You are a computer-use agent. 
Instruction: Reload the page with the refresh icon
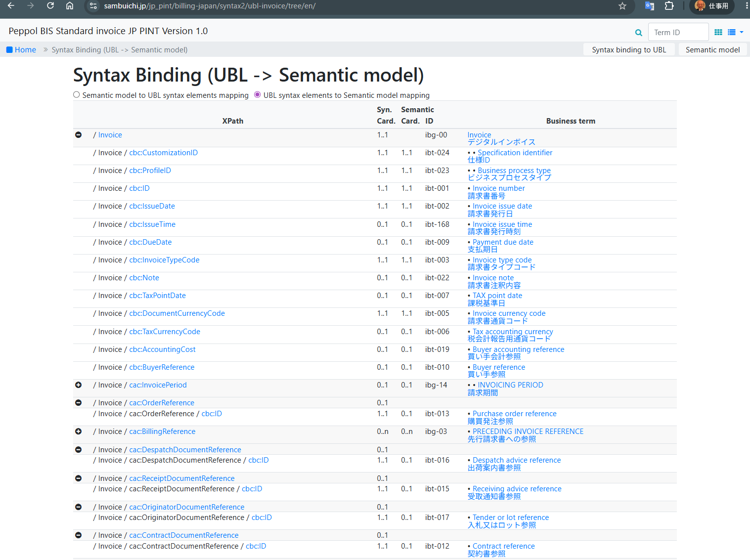pos(50,6)
